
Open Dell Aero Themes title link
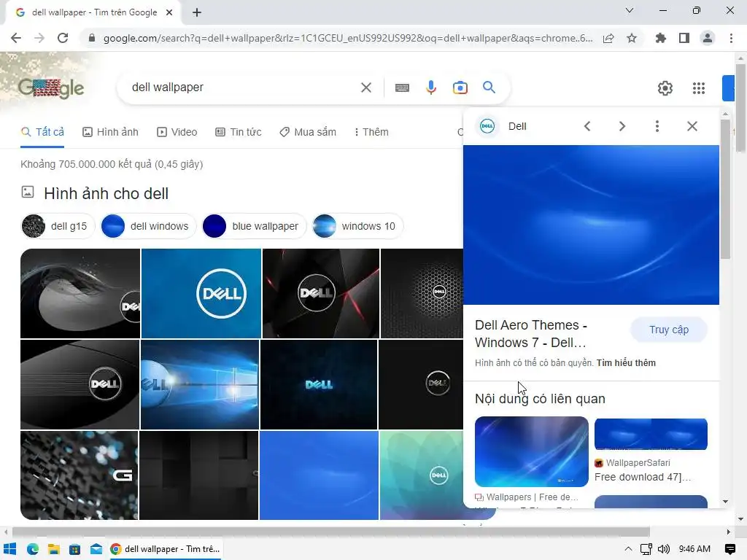tap(531, 334)
